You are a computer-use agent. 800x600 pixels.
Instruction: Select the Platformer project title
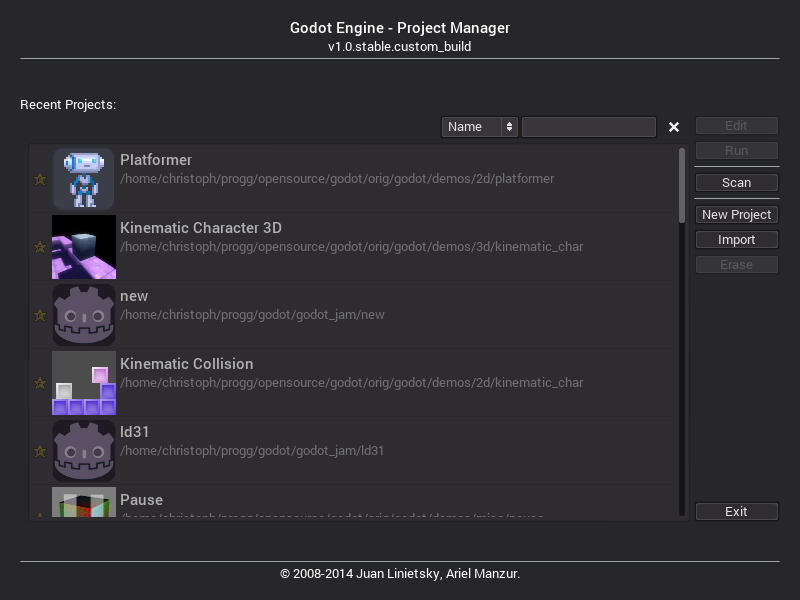[156, 160]
